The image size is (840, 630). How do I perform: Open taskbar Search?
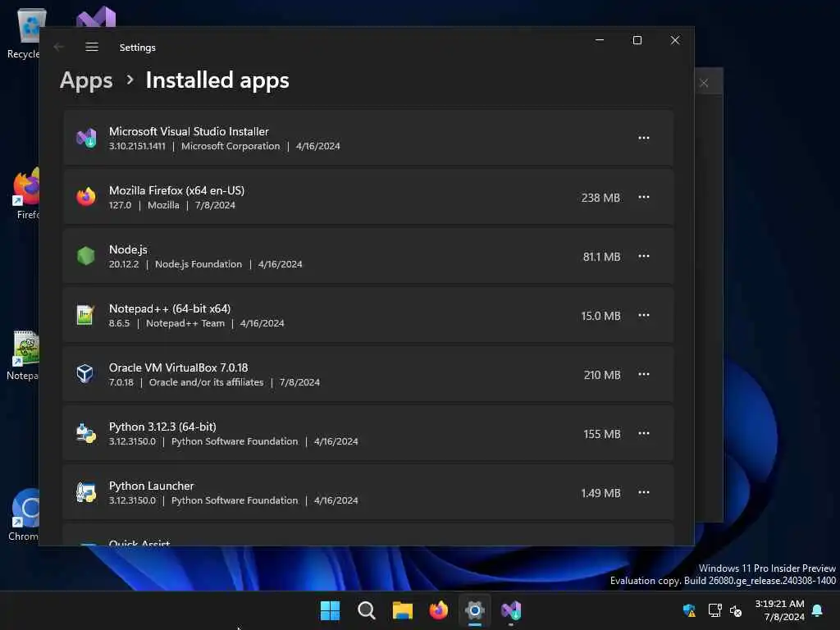coord(367,610)
